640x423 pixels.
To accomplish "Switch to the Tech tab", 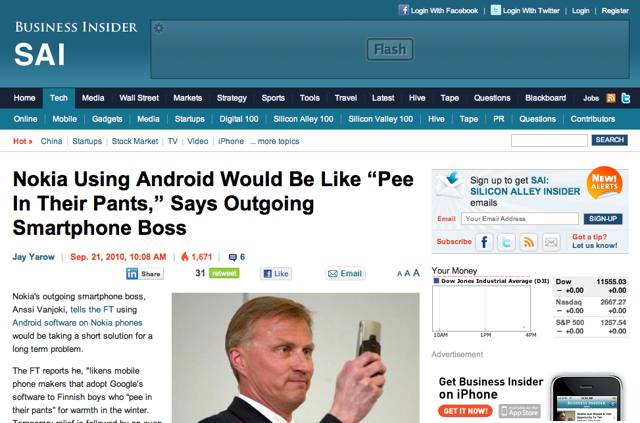I will 59,98.
